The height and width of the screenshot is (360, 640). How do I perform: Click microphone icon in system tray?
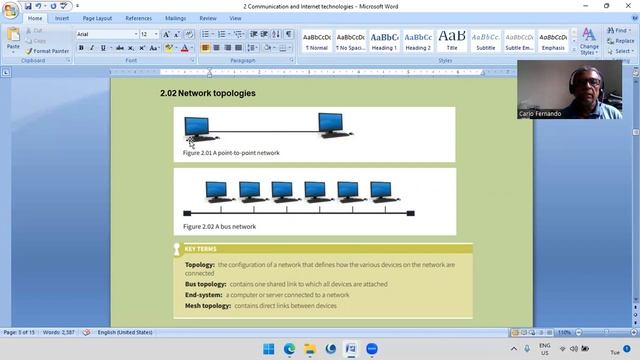(x=527, y=349)
